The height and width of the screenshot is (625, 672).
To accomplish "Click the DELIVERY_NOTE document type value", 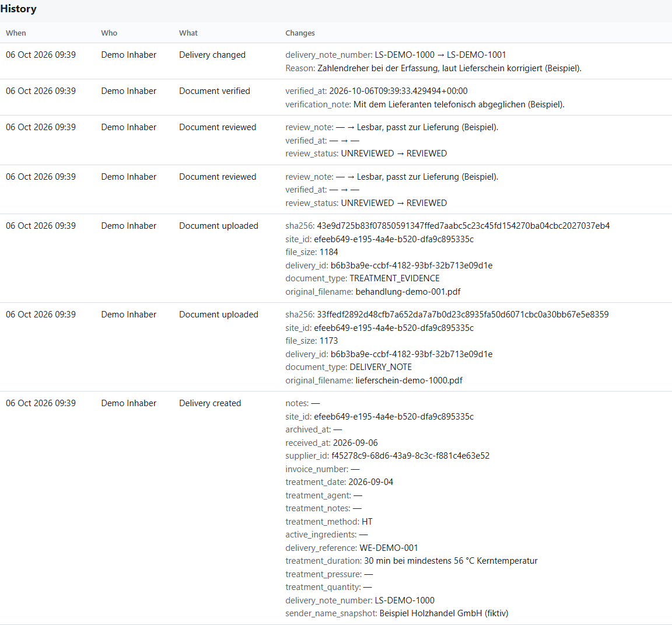I will [x=380, y=367].
